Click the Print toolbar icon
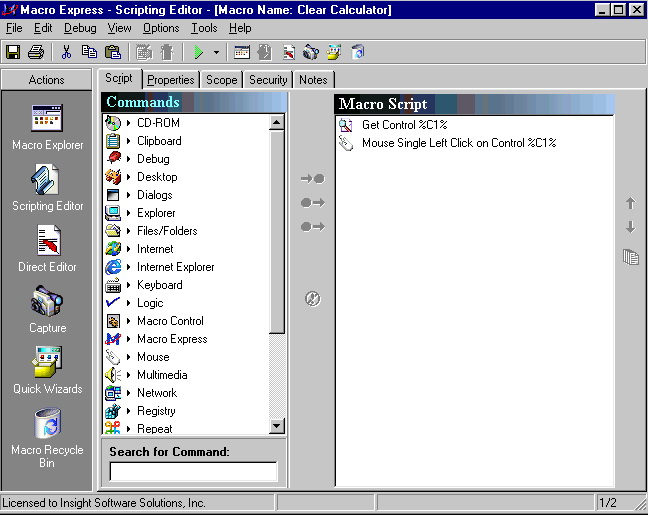This screenshot has height=517, width=648. [x=36, y=52]
